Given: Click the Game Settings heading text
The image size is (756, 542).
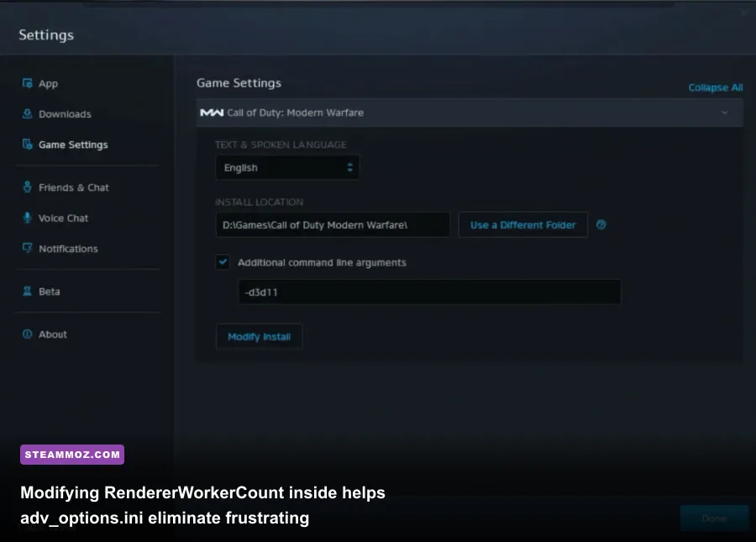Looking at the screenshot, I should click(239, 83).
